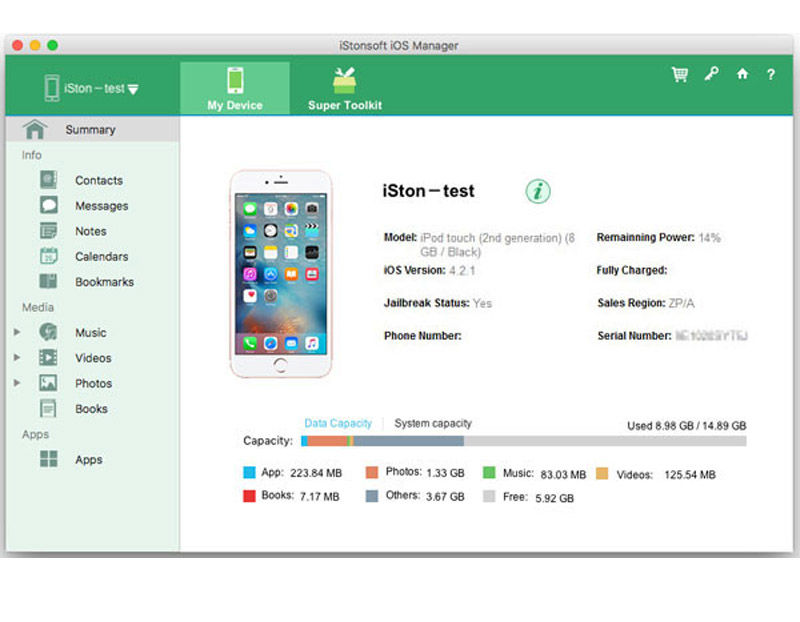Click the 'Free: 5.92 GB' legend text
The width and height of the screenshot is (800, 622).
point(538,497)
